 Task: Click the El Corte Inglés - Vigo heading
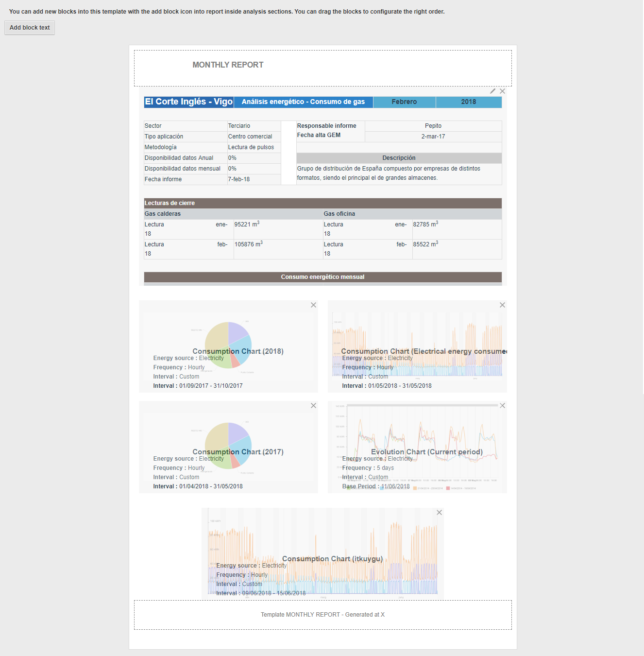pos(189,102)
